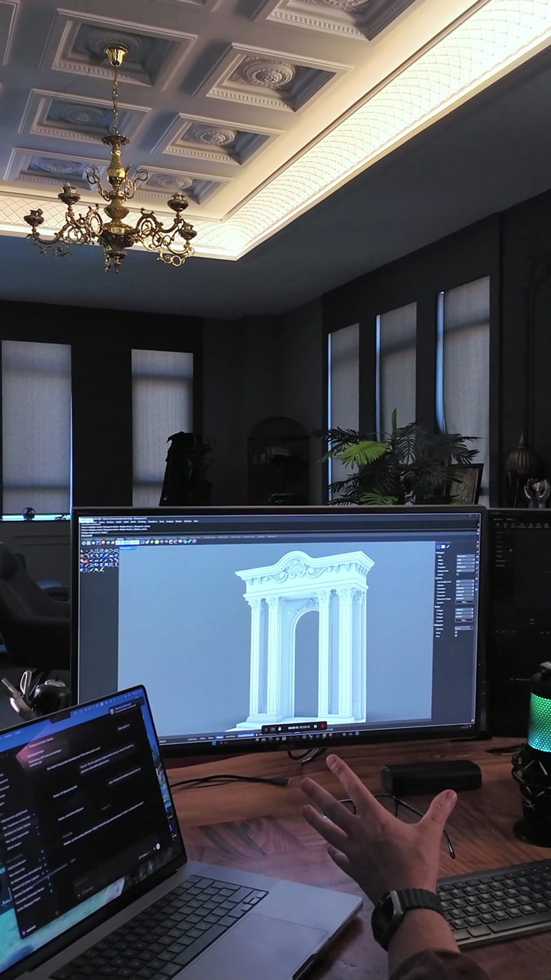Click the white stop square in the recorder bar
The width and height of the screenshot is (551, 980).
pos(315,726)
